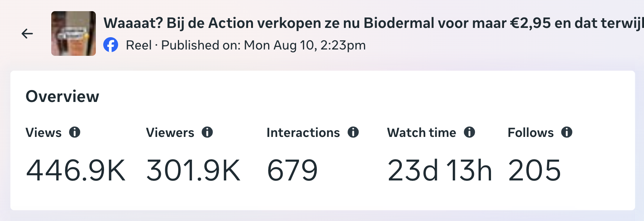Click the reel title text
The height and width of the screenshot is (221, 644).
374,23
